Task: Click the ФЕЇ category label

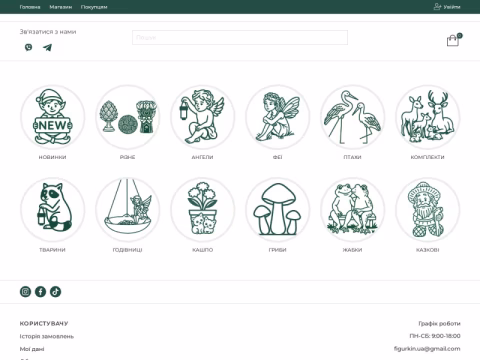Action: (x=277, y=157)
